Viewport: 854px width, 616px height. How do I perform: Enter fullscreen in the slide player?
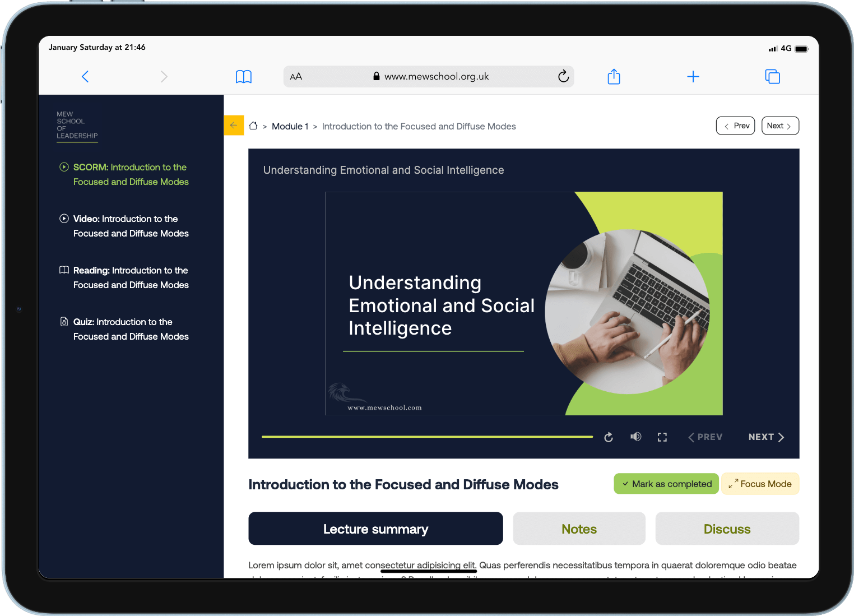click(662, 437)
